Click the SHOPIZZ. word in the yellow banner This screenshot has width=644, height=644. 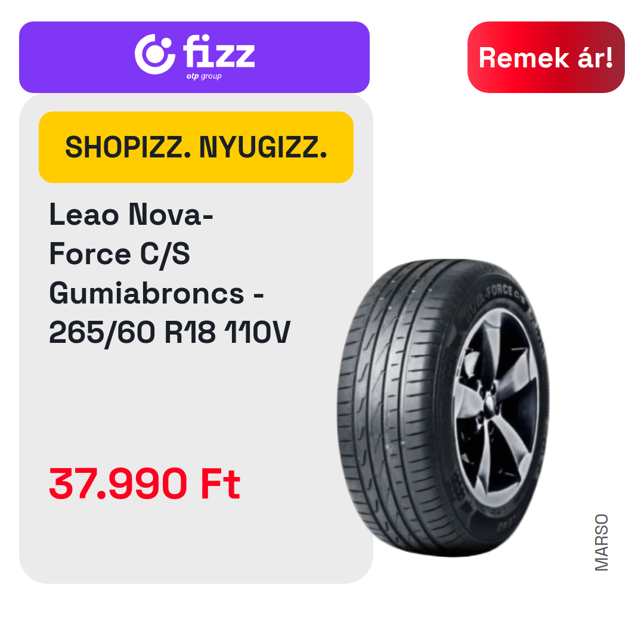(128, 147)
